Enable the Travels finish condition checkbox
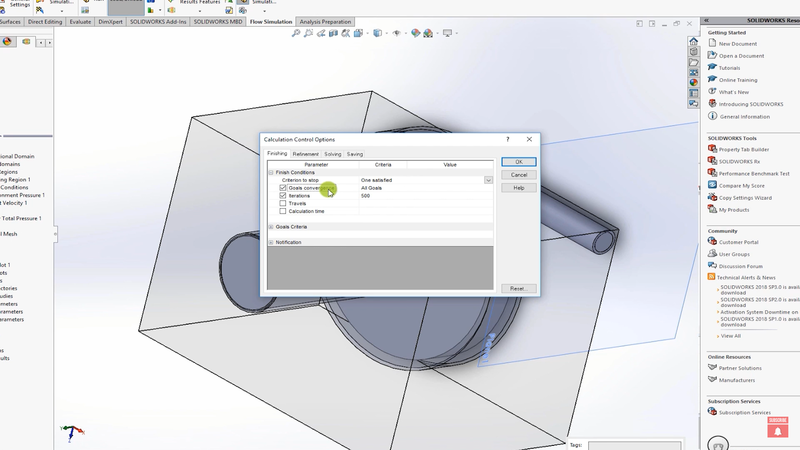 283,203
